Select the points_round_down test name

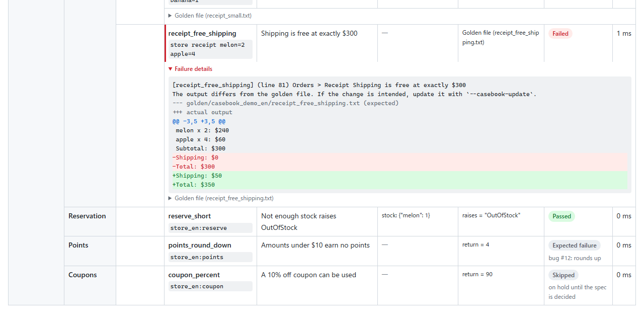pos(200,245)
